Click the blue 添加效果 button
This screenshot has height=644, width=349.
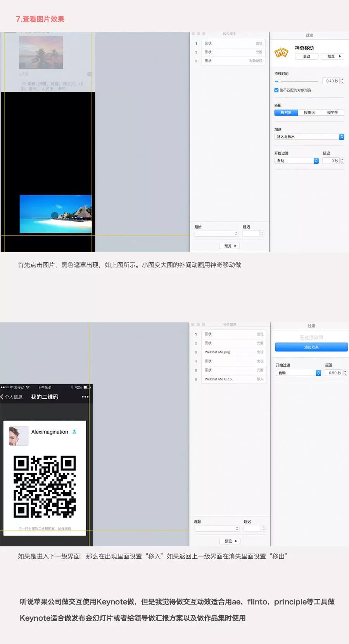click(311, 347)
